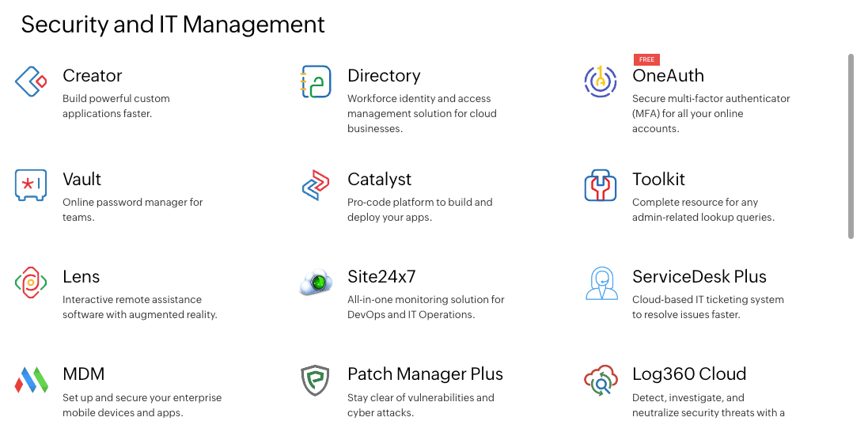
Task: Click the MDM app icon
Action: pyautogui.click(x=31, y=380)
